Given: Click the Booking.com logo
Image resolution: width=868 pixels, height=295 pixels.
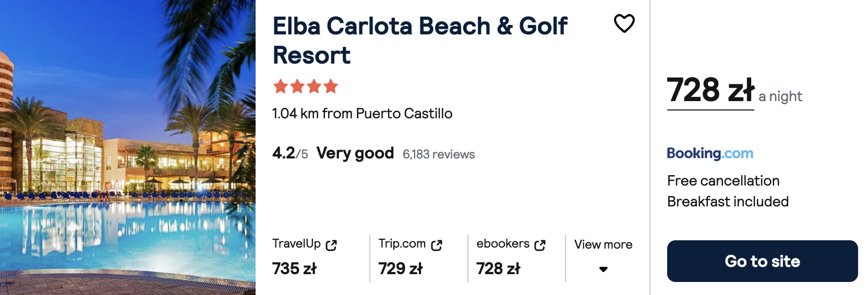Looking at the screenshot, I should coord(710,153).
